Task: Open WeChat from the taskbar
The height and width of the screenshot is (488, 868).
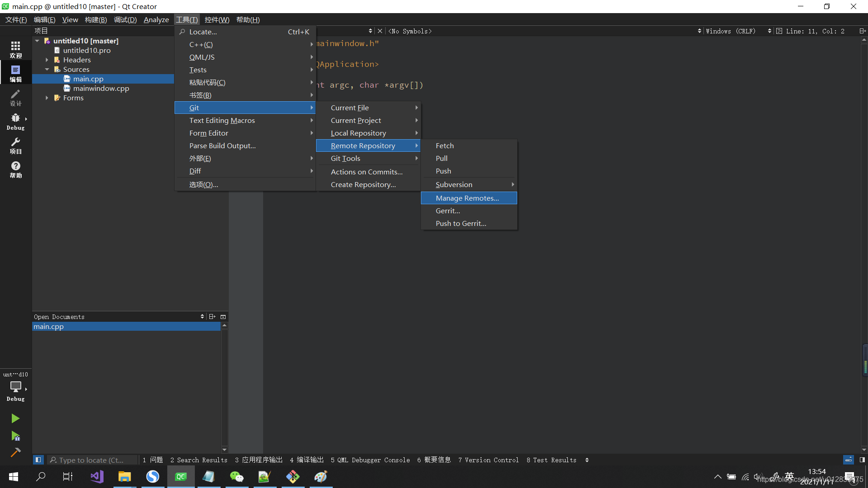Action: point(237,476)
